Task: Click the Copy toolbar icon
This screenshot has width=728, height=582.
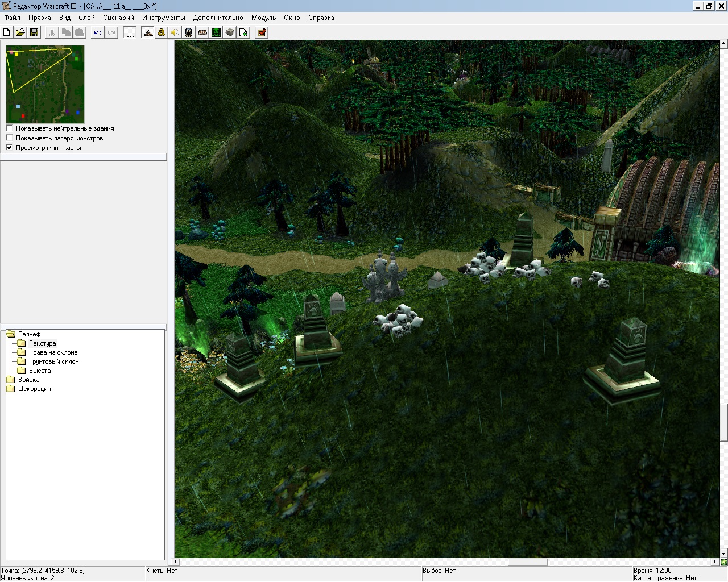Action: point(66,32)
